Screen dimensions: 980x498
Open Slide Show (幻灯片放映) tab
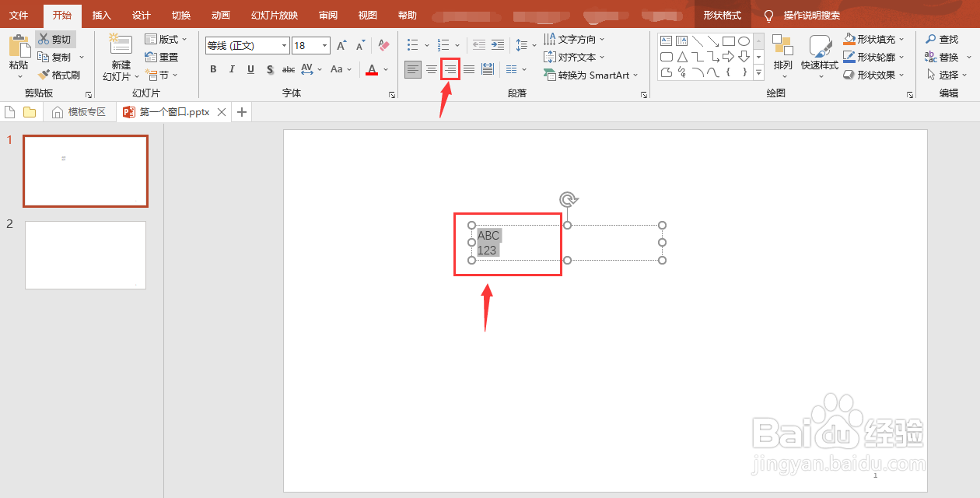point(275,16)
